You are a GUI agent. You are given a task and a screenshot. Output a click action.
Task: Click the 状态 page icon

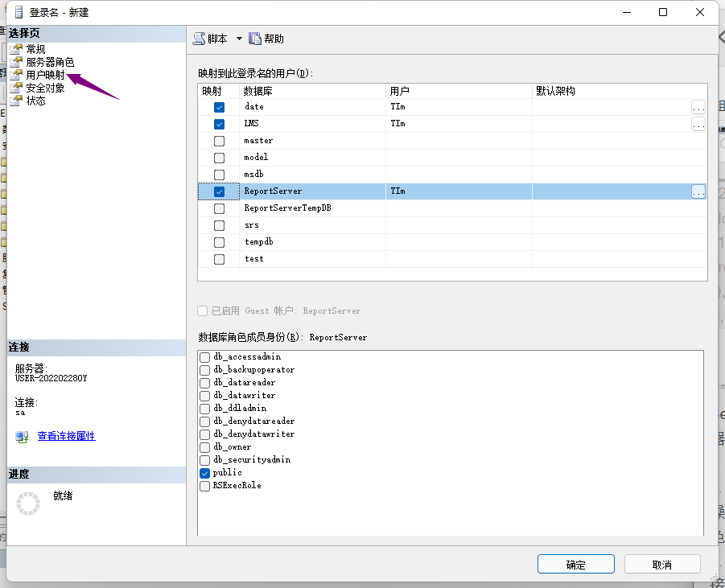tap(16, 101)
